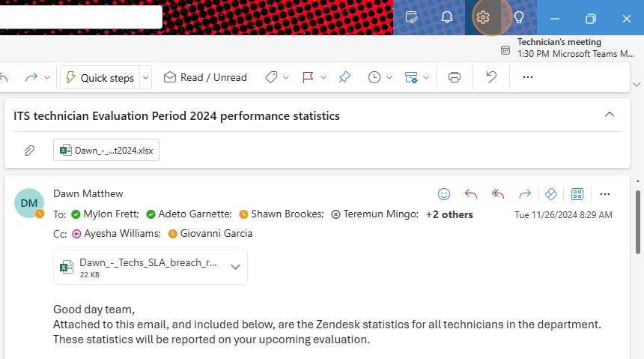This screenshot has width=644, height=359.
Task: Open toolbar more options ellipsis
Action: pos(528,77)
